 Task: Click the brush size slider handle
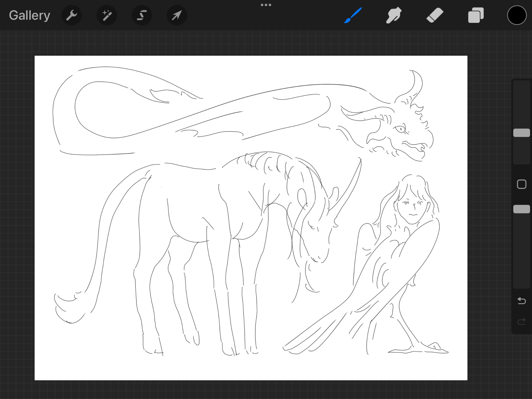[x=521, y=133]
